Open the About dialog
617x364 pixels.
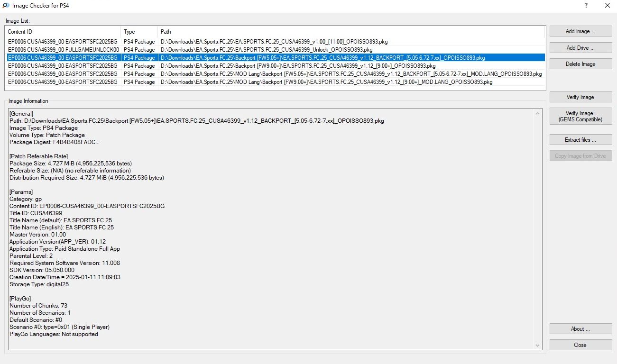coord(580,329)
